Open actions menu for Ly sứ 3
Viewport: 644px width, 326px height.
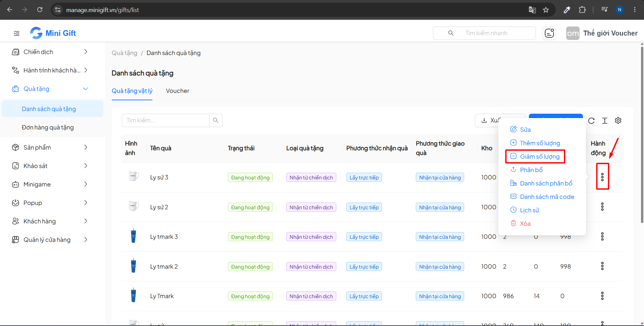coord(602,177)
